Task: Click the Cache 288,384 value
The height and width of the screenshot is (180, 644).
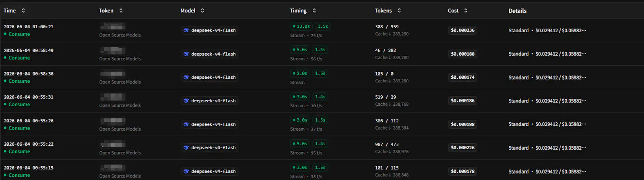Action: coord(392,128)
